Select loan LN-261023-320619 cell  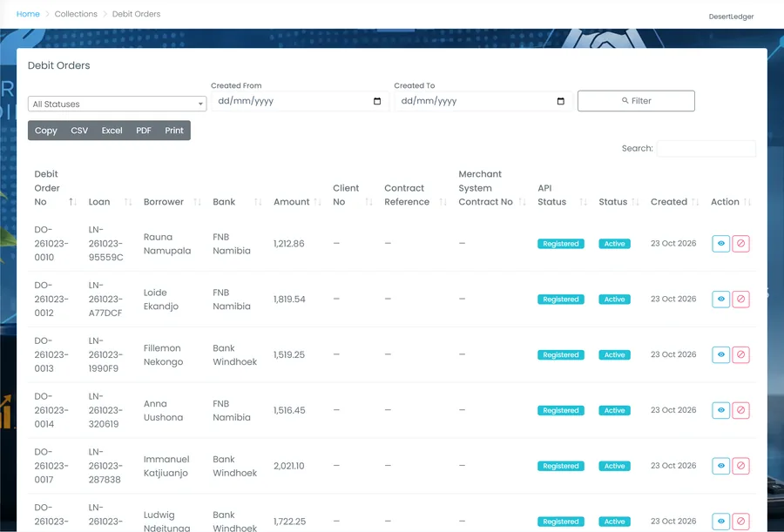105,410
